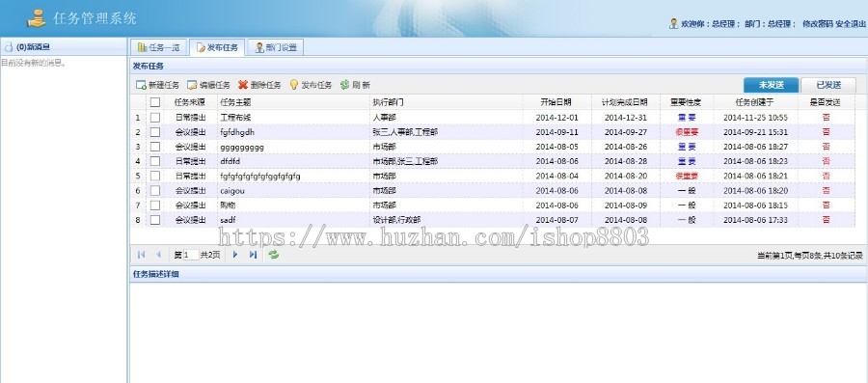Check the checkbox for row dfdfd
This screenshot has width=868, height=383.
[155, 161]
